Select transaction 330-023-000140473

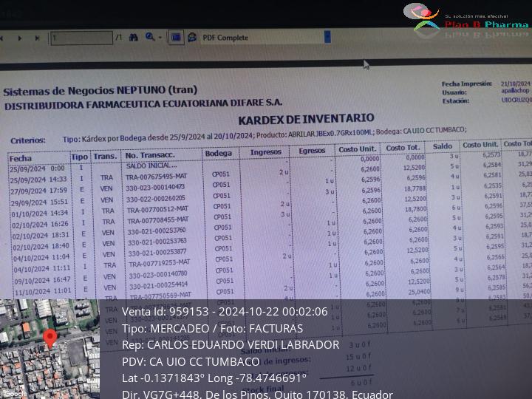tap(155, 187)
